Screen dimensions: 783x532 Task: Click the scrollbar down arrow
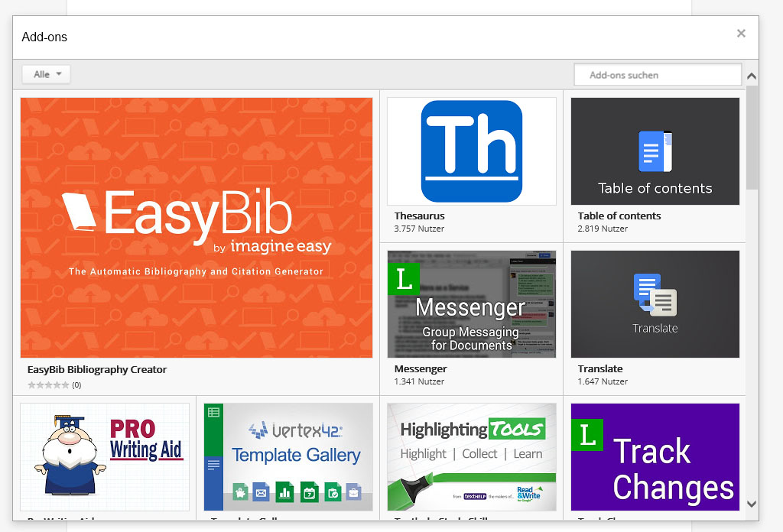[752, 504]
